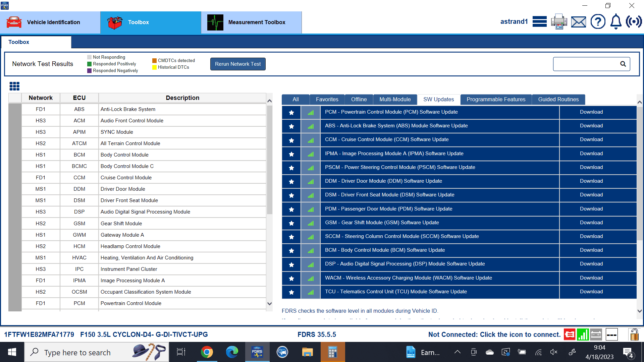This screenshot has width=644, height=362.
Task: Click the search magnifier icon
Action: pyautogui.click(x=623, y=64)
